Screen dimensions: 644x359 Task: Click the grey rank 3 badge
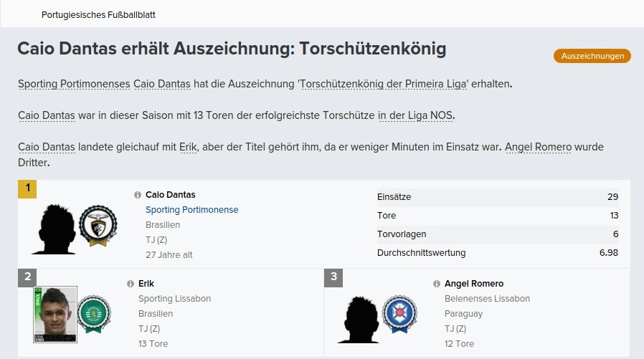(333, 277)
